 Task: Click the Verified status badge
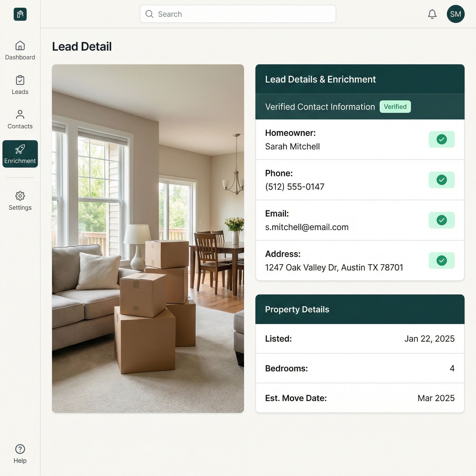click(x=395, y=107)
